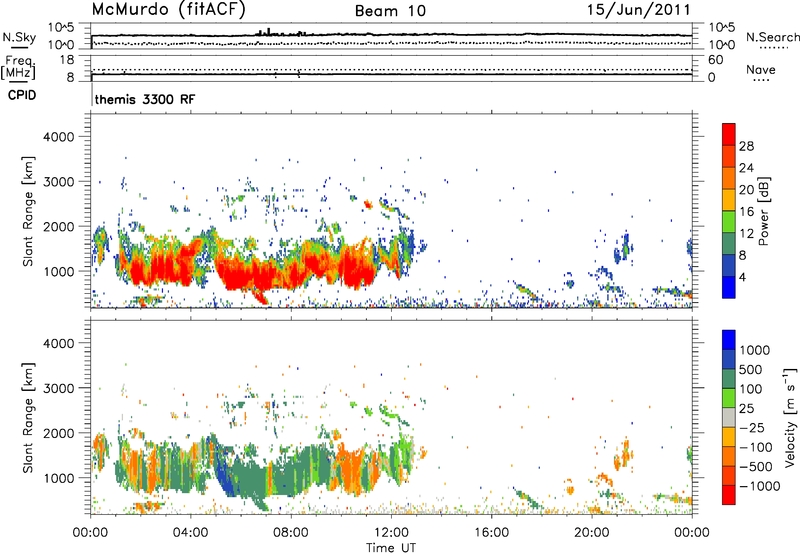Viewport: 800px width, 554px height.
Task: Click the 18 tick on the frequency axis
Action: click(x=66, y=60)
